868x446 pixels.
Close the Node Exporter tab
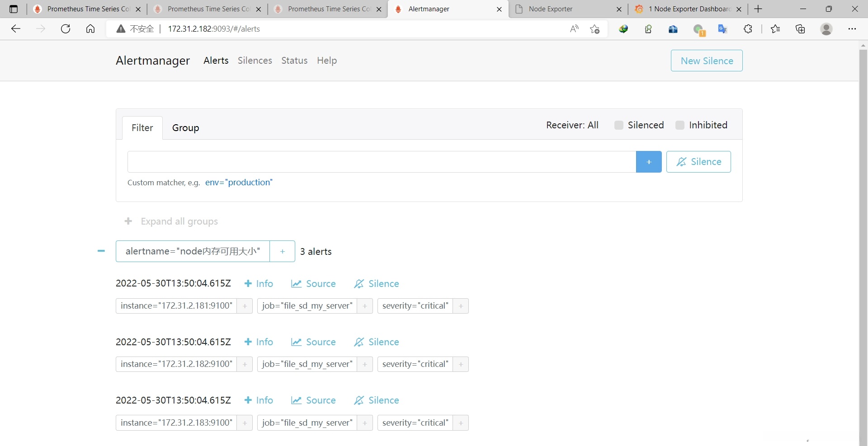click(619, 9)
